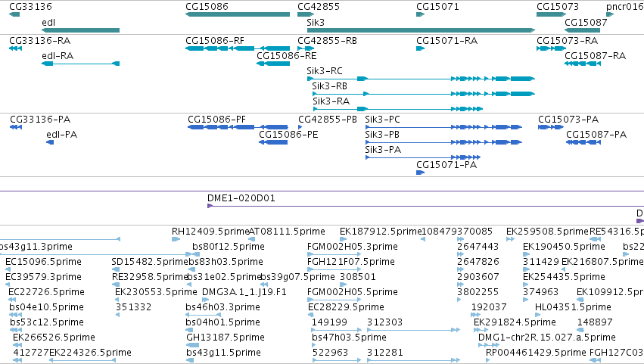Select protein CG15086-PE label
644x364 pixels.
[x=288, y=135]
